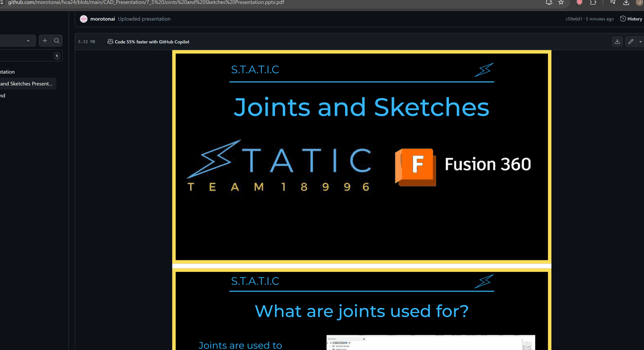Bookmark page with the star icon
The width and height of the screenshot is (644, 350).
561,3
